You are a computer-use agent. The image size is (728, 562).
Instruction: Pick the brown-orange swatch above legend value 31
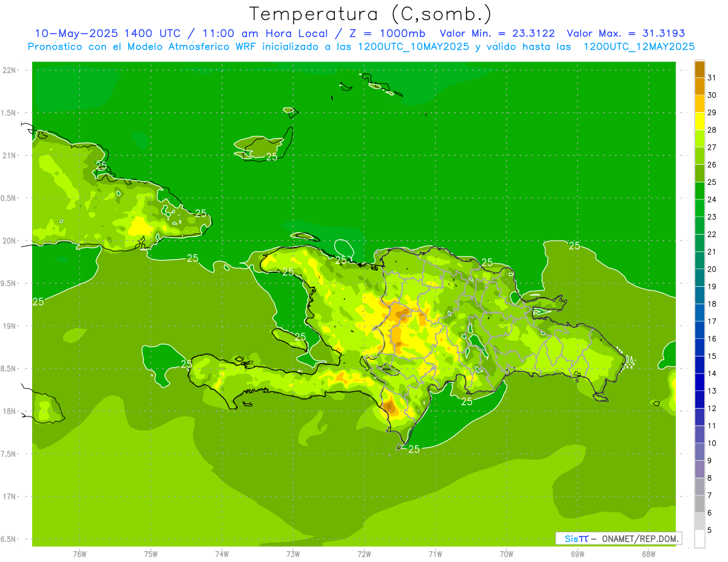pos(699,69)
